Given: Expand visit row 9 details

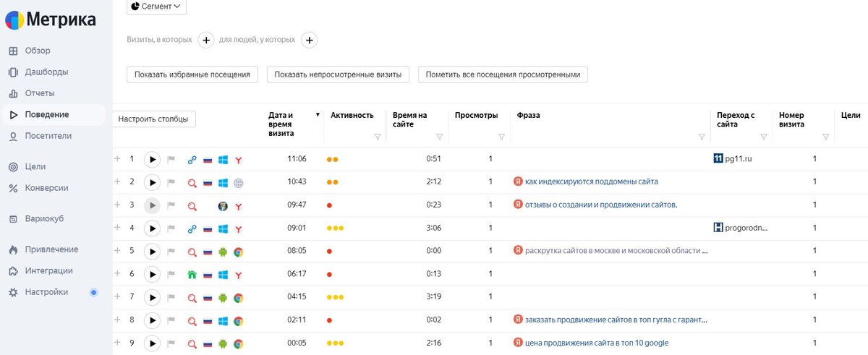Looking at the screenshot, I should coord(117,342).
